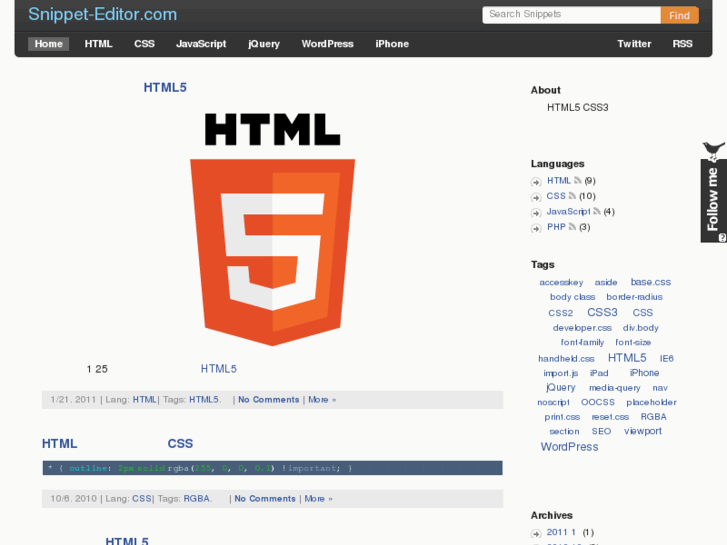The image size is (727, 545).
Task: Open the JavaScript navigation item
Action: pyautogui.click(x=201, y=44)
